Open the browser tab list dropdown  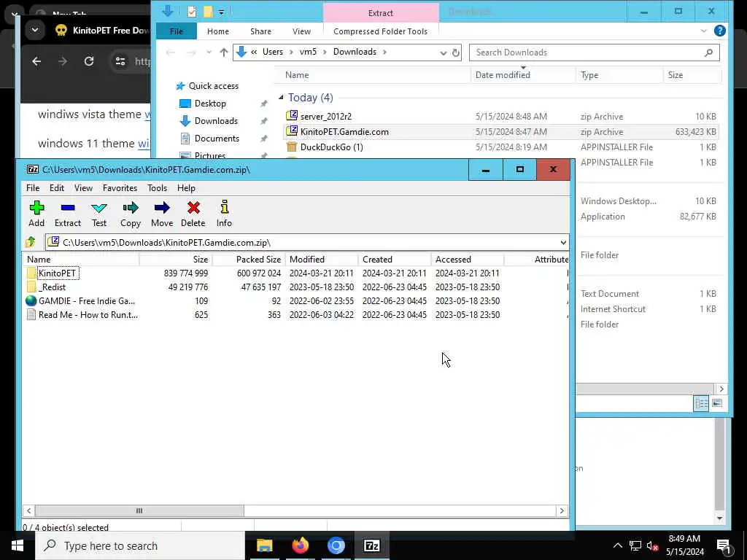click(x=35, y=30)
